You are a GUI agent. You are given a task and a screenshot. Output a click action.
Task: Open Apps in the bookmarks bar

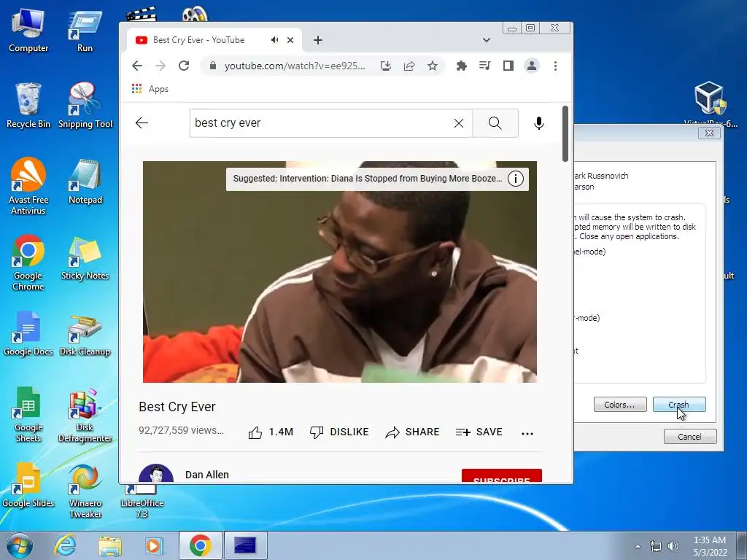(x=150, y=89)
